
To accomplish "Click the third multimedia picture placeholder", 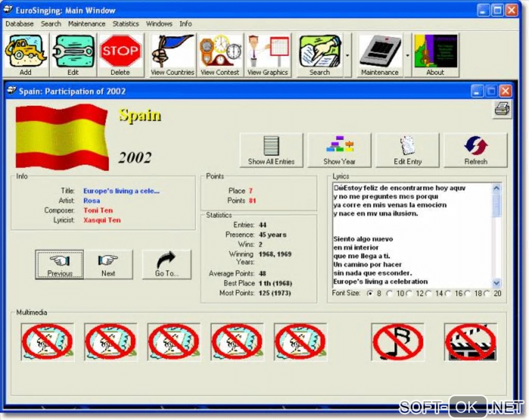I will 174,342.
